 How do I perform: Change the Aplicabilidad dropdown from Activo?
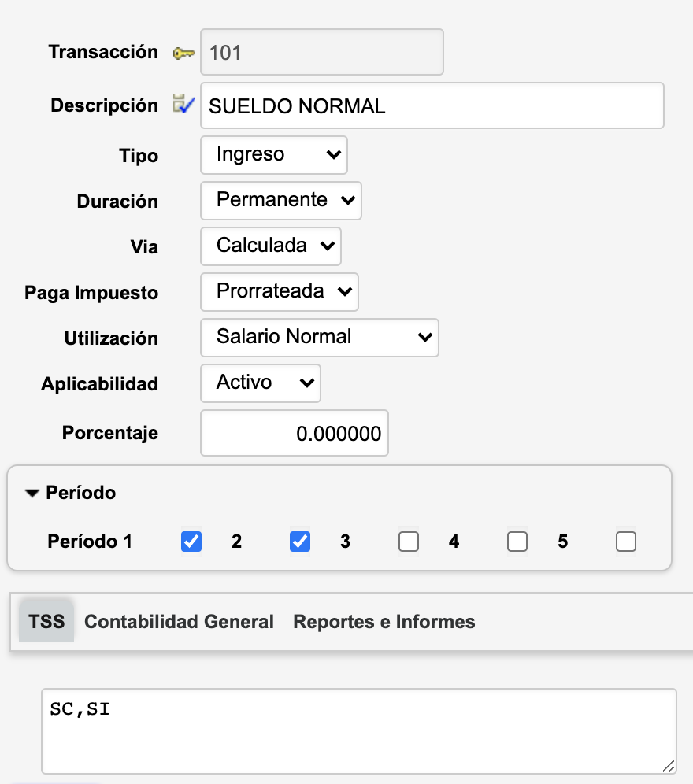pyautogui.click(x=260, y=383)
